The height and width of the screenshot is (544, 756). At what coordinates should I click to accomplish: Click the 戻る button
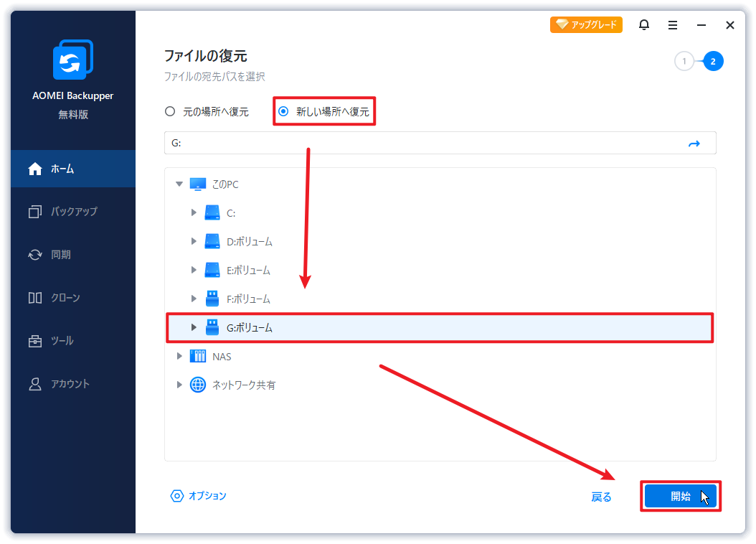[x=601, y=497]
